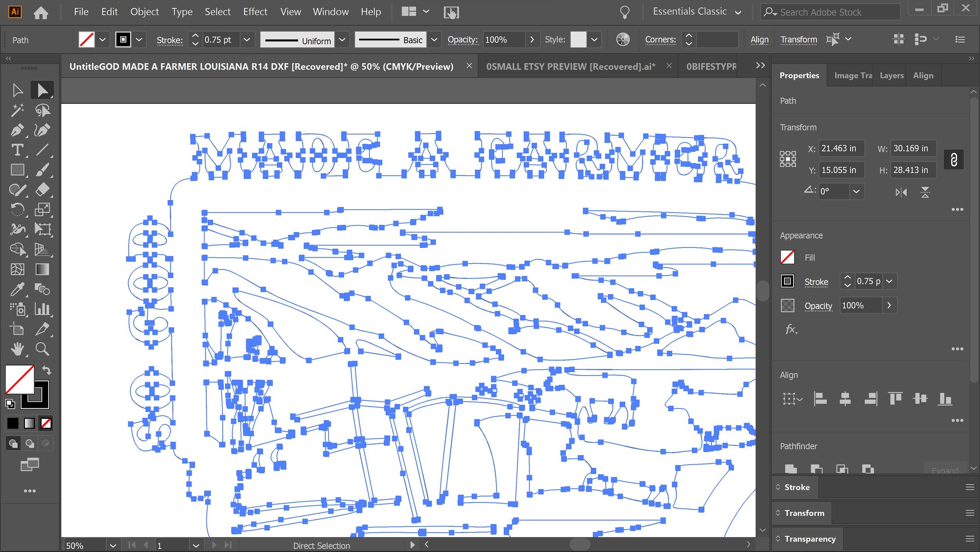The width and height of the screenshot is (980, 552).
Task: Open the 50% zoom level dropdown
Action: click(x=113, y=545)
